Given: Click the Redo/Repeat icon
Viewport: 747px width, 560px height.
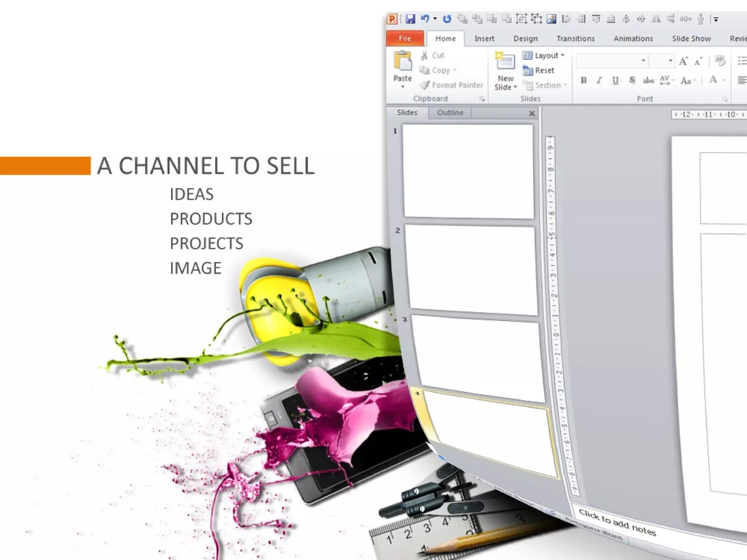Looking at the screenshot, I should [x=447, y=19].
